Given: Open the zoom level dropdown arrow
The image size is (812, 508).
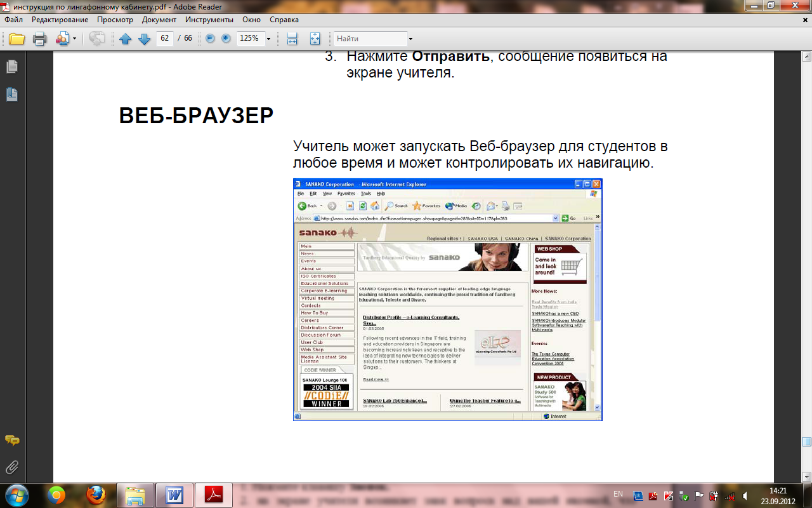Looking at the screenshot, I should pos(269,39).
